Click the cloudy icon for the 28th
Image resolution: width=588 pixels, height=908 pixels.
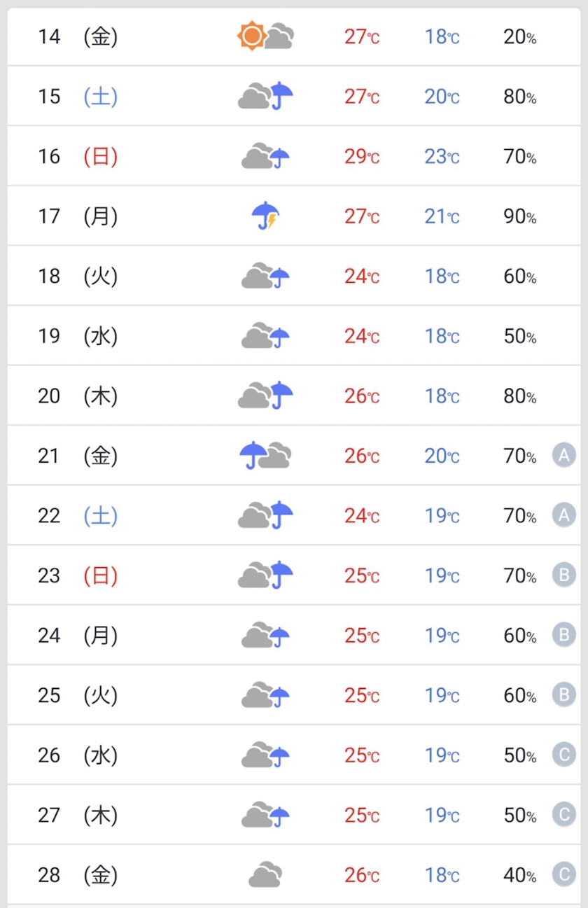click(265, 875)
